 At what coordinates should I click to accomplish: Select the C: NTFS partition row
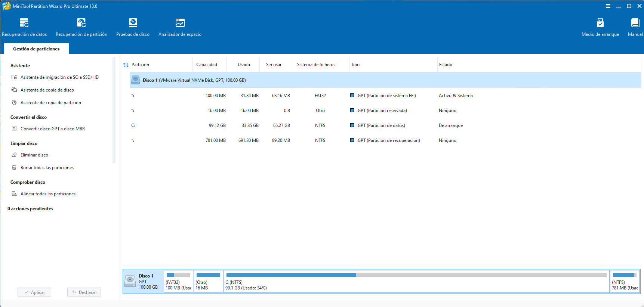click(x=385, y=125)
